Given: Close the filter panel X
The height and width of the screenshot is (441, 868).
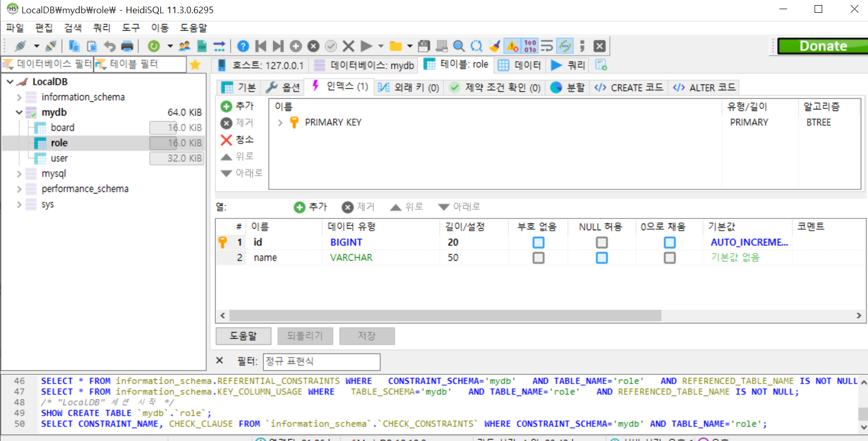Looking at the screenshot, I should pos(220,361).
